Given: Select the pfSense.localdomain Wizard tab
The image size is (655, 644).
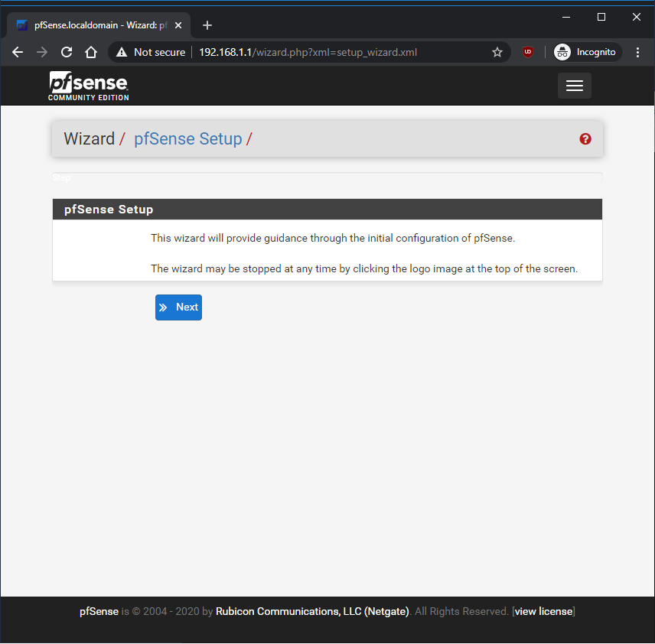Looking at the screenshot, I should tap(99, 25).
